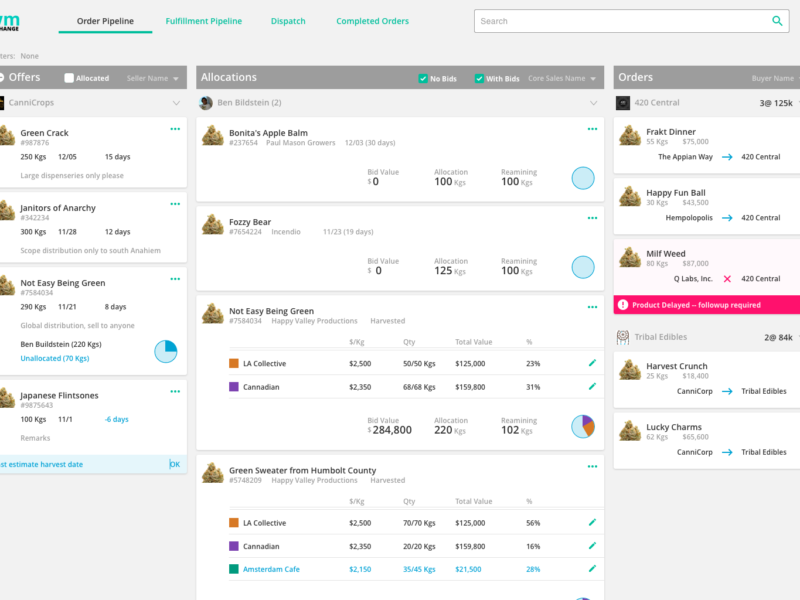Click the Green Crack offer title
800x600 pixels.
tap(44, 133)
